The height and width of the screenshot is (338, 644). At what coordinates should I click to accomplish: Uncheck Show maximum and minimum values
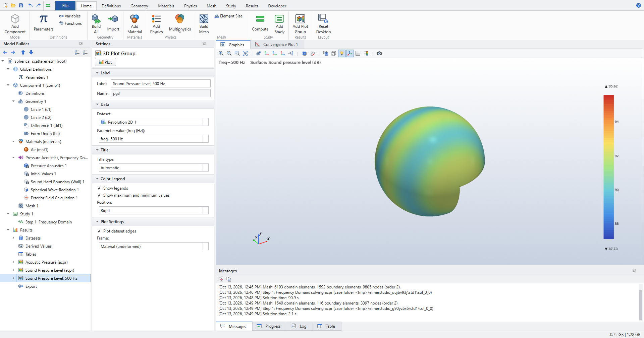point(99,195)
